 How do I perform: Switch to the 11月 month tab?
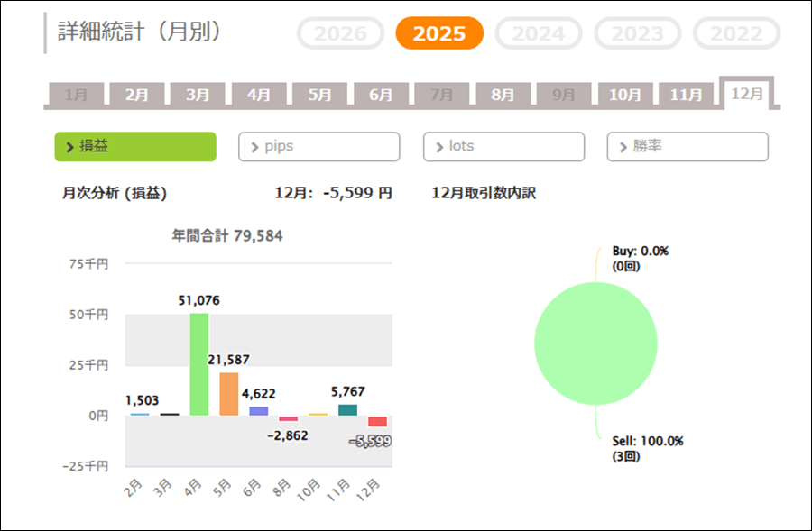pyautogui.click(x=686, y=95)
